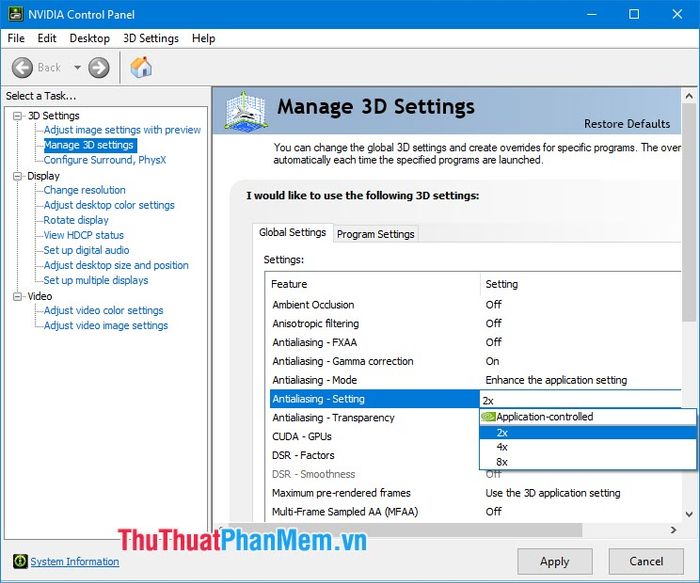Click the Cancel button

tap(646, 561)
